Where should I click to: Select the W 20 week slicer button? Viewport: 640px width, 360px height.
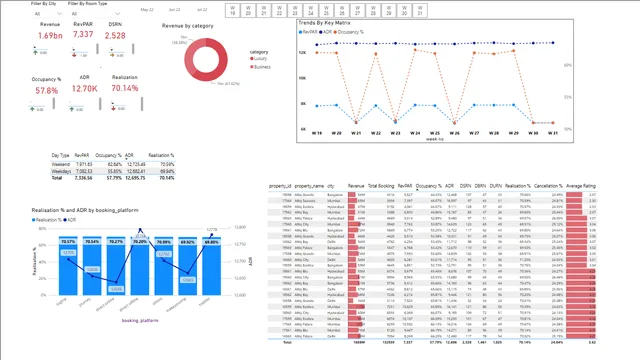248,11
